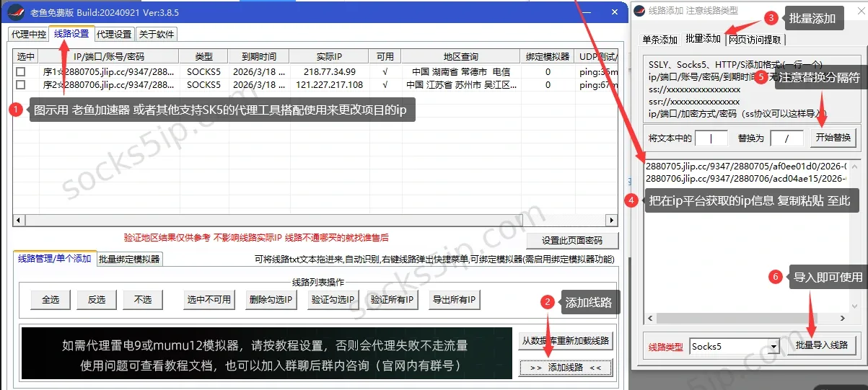
Task: Open the 线路设置 tab
Action: coord(72,34)
